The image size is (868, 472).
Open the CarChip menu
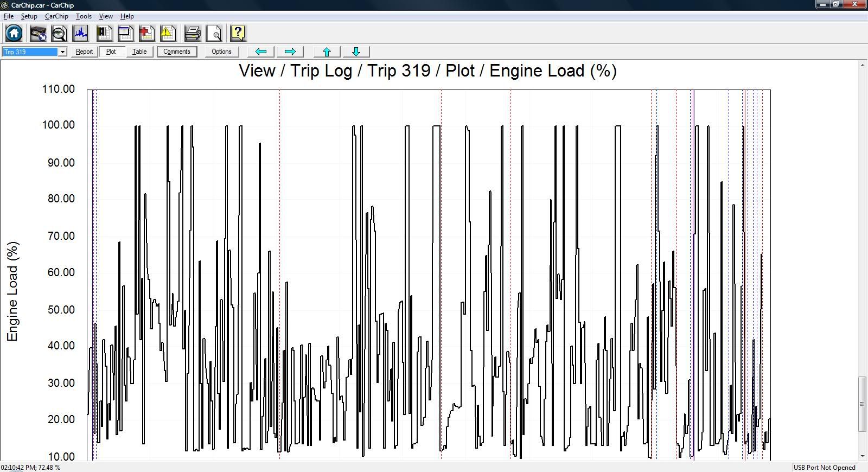point(56,16)
